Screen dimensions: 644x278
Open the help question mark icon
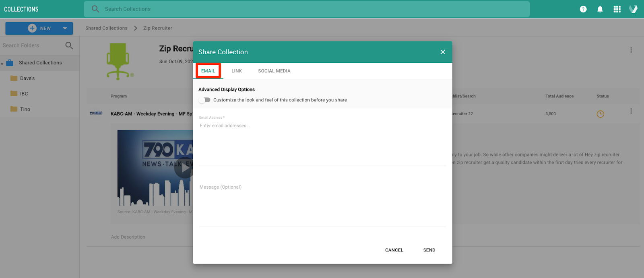pos(583,9)
